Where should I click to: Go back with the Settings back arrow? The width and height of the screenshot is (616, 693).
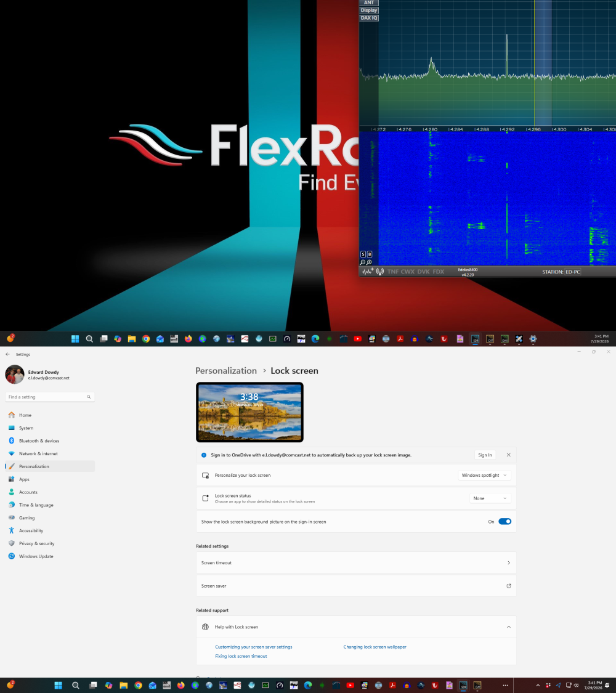[x=7, y=354]
